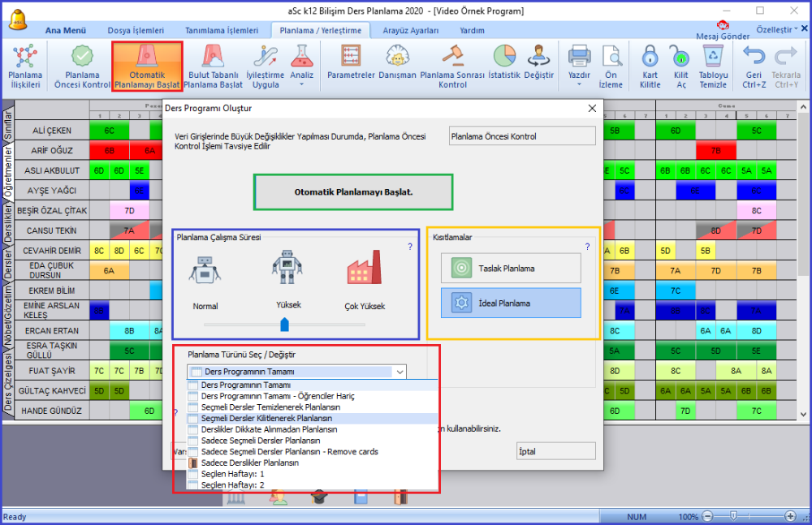Select Seçmeli Dersler Temizlenerek Planlansın

(x=313, y=407)
